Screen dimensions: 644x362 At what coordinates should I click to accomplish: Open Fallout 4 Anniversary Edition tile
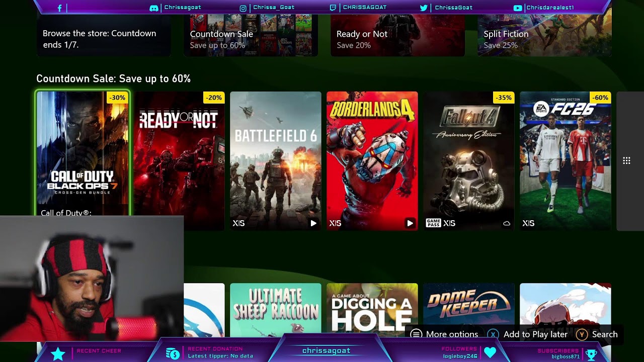point(469,161)
